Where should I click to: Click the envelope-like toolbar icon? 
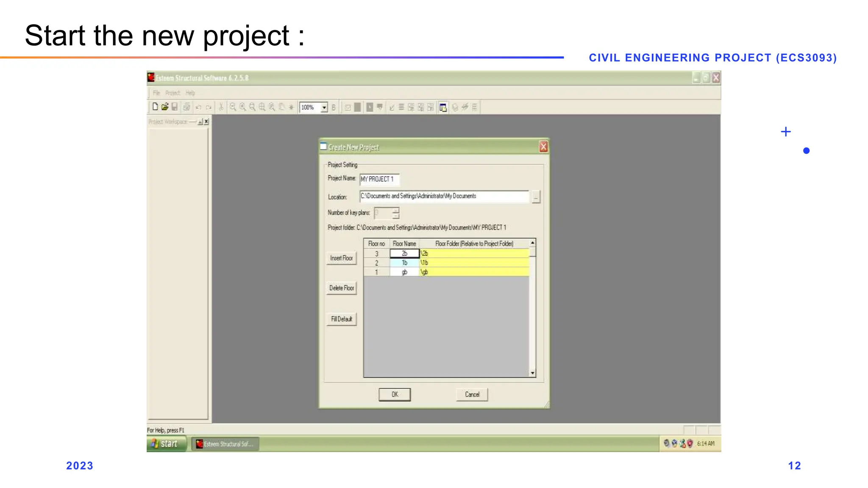pyautogui.click(x=348, y=108)
